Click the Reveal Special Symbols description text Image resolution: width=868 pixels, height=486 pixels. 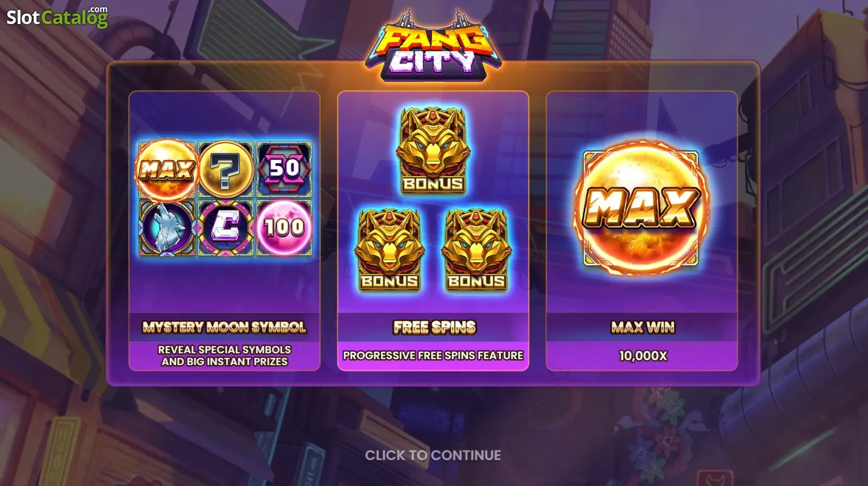point(224,356)
